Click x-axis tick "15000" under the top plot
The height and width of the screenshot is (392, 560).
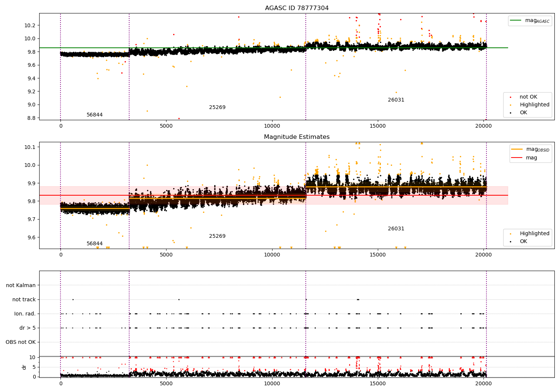(378, 126)
